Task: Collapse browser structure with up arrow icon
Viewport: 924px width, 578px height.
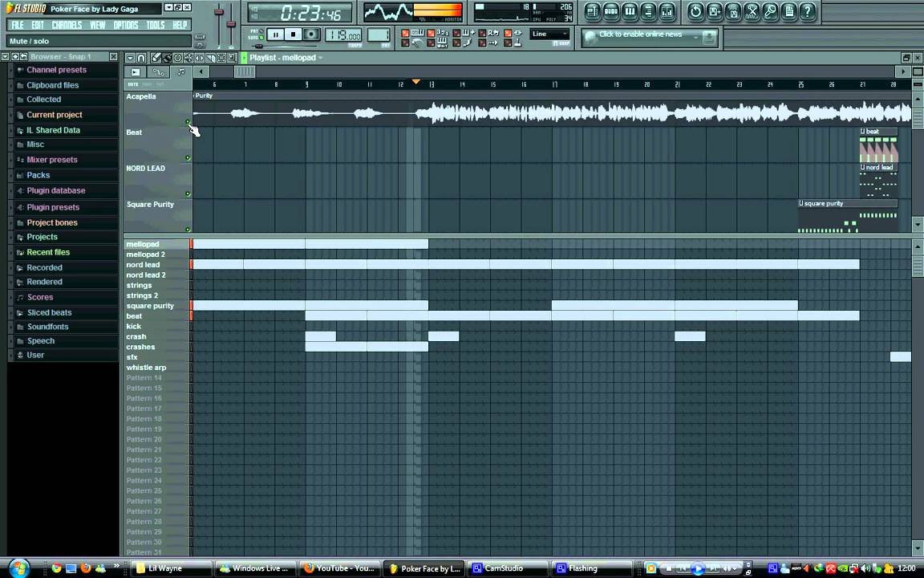Action: tap(15, 57)
